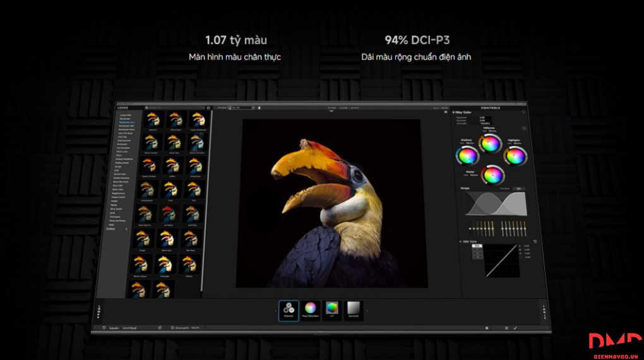
Task: Select the blue highlighted category in Looks list
Action: click(126, 123)
